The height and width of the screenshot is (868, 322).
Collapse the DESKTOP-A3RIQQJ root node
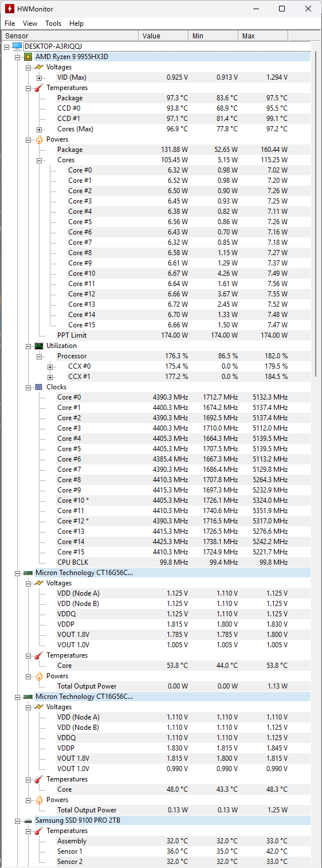pyautogui.click(x=6, y=46)
